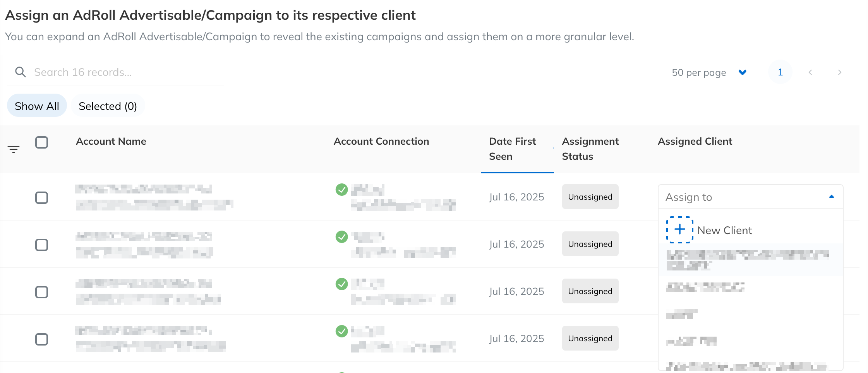Choose New Client option
868x373 pixels.
750,230
